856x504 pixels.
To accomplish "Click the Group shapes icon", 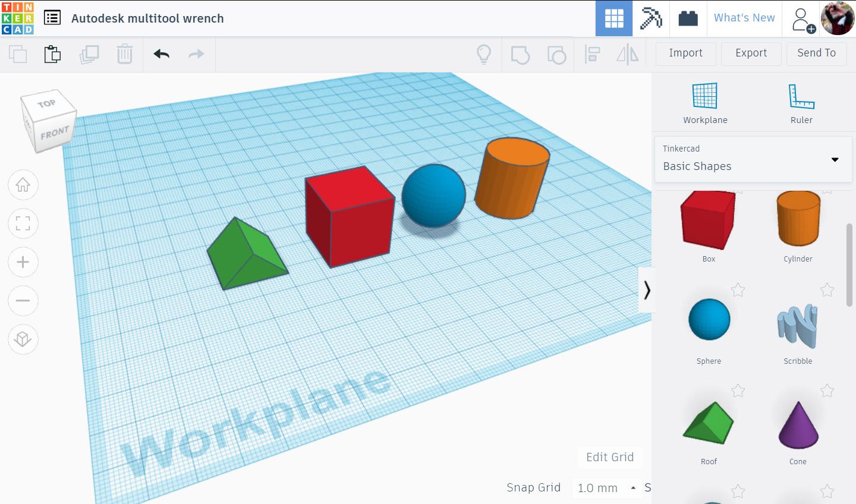I will point(521,54).
